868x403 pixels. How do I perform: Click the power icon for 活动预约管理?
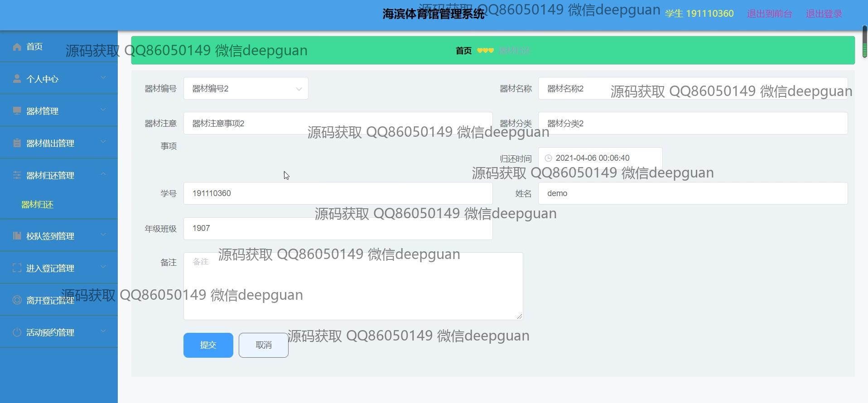click(17, 332)
